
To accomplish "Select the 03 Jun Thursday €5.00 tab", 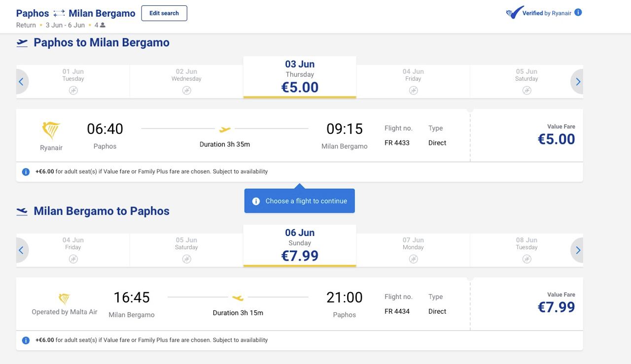I will 300,77.
